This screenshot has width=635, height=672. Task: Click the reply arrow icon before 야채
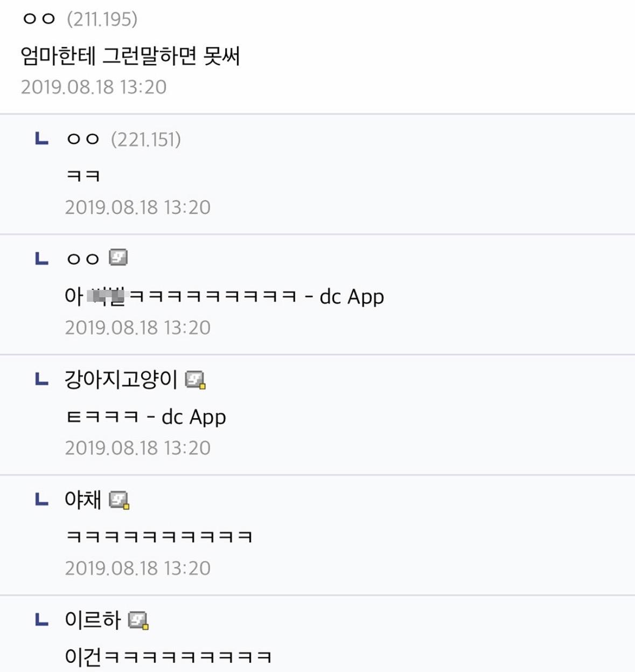point(41,500)
